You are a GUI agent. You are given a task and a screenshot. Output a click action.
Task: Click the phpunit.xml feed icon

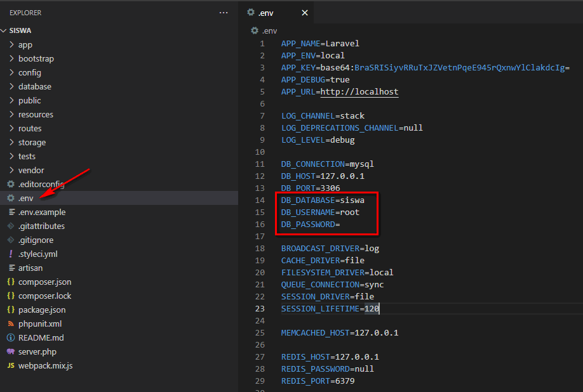point(11,324)
